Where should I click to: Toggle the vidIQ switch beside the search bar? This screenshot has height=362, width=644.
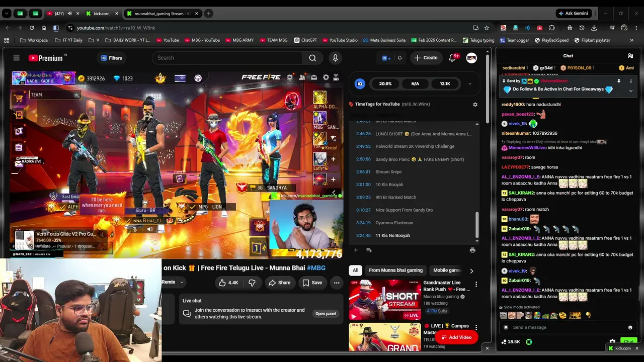[385, 58]
